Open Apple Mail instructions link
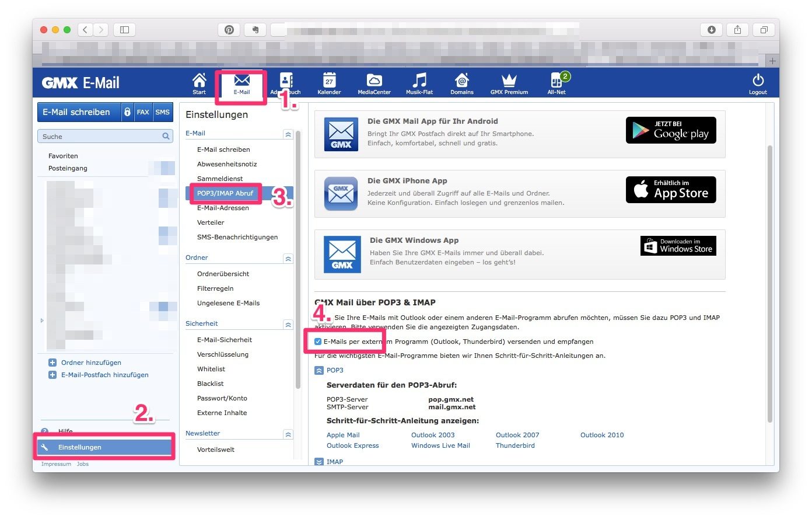812x519 pixels. pos(343,435)
